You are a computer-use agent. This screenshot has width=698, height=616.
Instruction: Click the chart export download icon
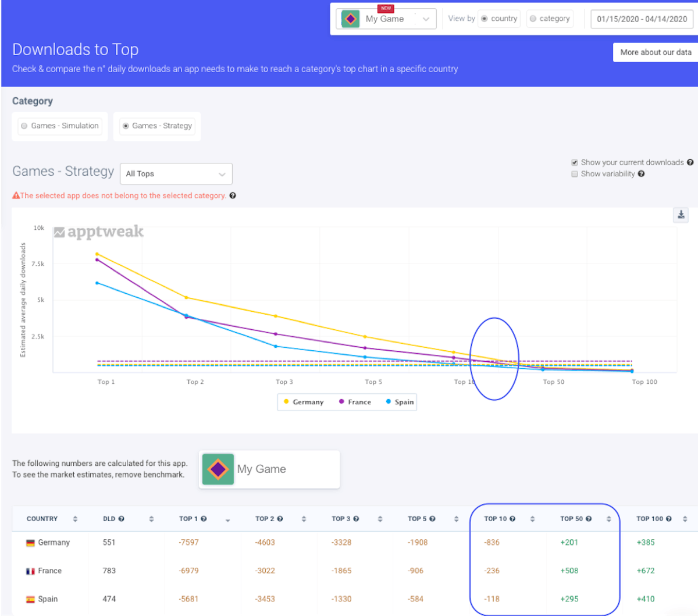click(x=681, y=215)
